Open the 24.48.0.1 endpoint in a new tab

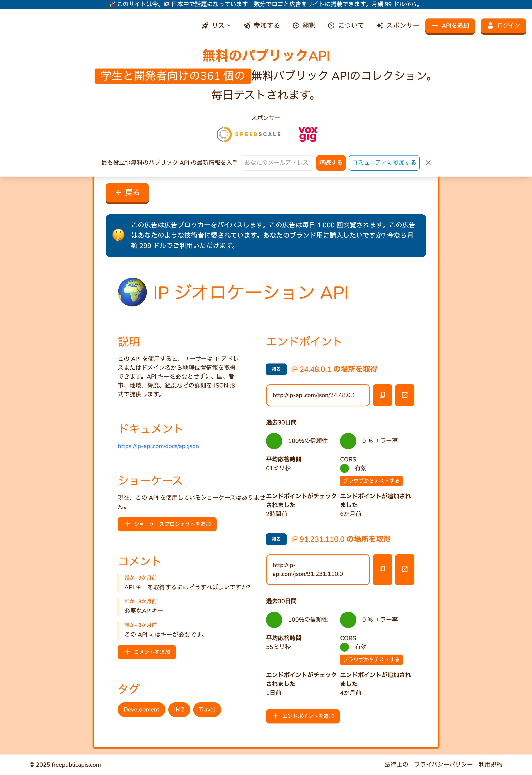tap(404, 395)
